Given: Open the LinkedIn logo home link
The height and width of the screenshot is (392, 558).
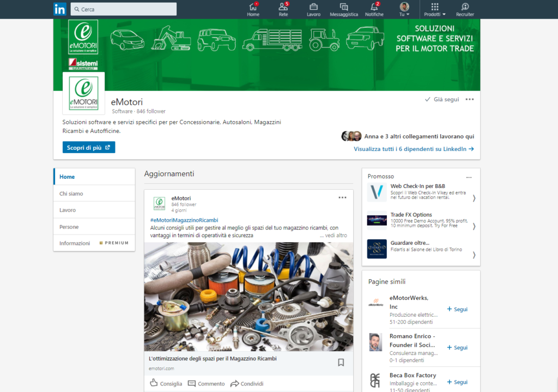Looking at the screenshot, I should coord(60,9).
